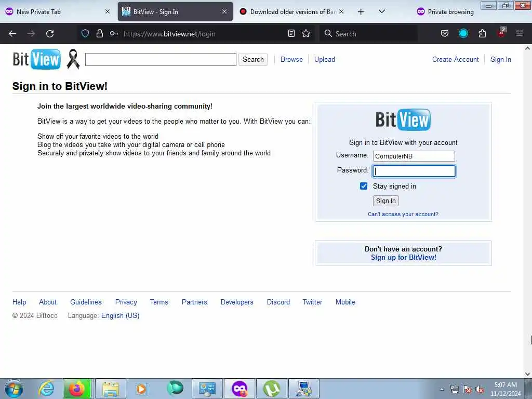Open the Privacy footer link
The image size is (532, 399).
point(126,302)
